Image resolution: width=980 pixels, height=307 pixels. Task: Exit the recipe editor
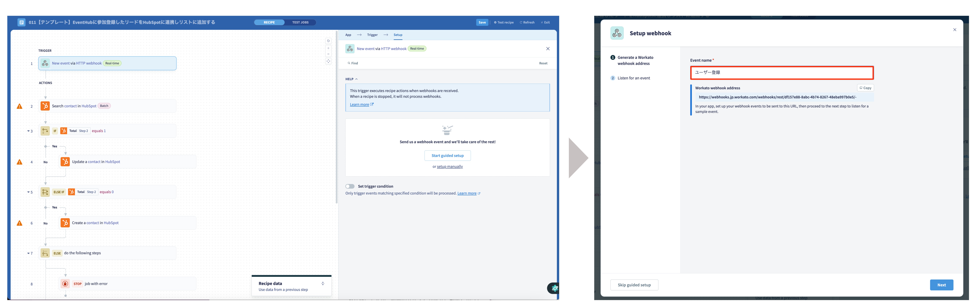[x=545, y=22]
